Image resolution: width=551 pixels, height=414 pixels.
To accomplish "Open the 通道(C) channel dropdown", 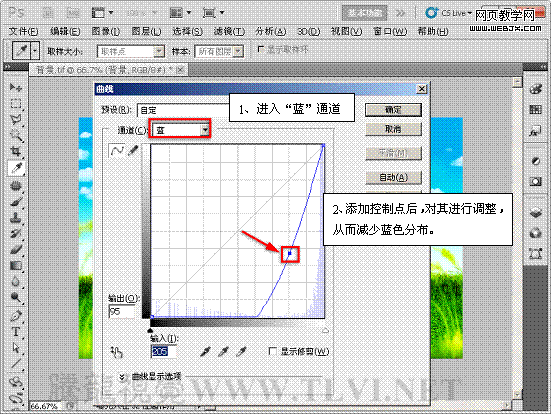I will pos(181,130).
